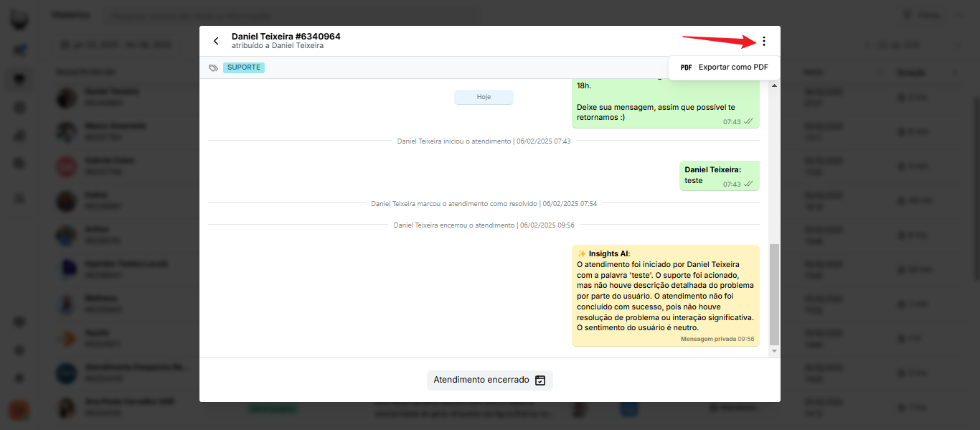Screen dimensions: 980x430
Task: Click 'atribuído a Daniel Teixeira' subtitle
Action: 277,46
